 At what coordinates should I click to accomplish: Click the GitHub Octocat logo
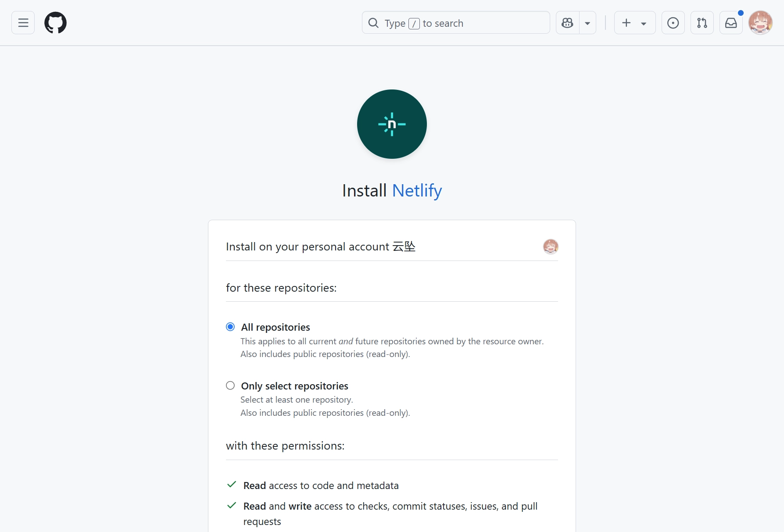click(x=55, y=23)
